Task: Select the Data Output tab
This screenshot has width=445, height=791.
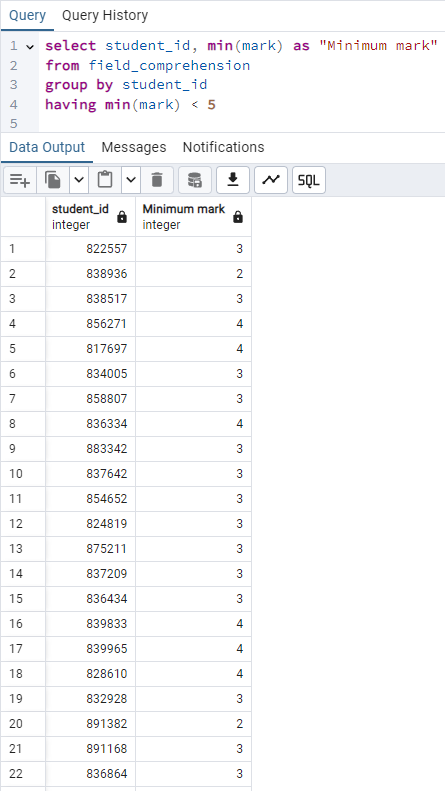Action: tap(47, 147)
